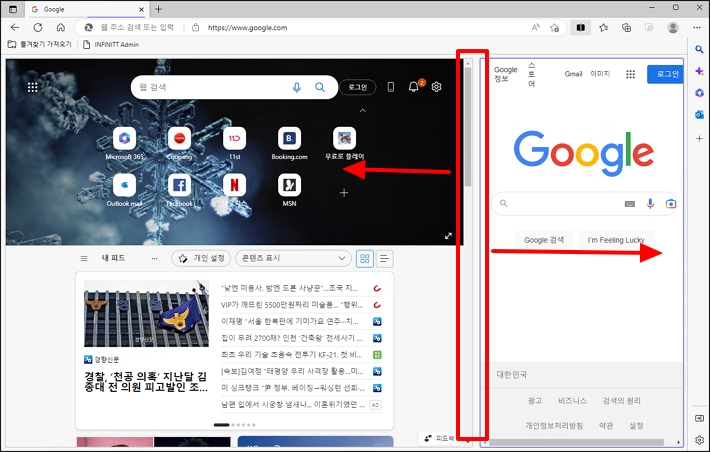Click the search magnifier in web search box

click(320, 87)
